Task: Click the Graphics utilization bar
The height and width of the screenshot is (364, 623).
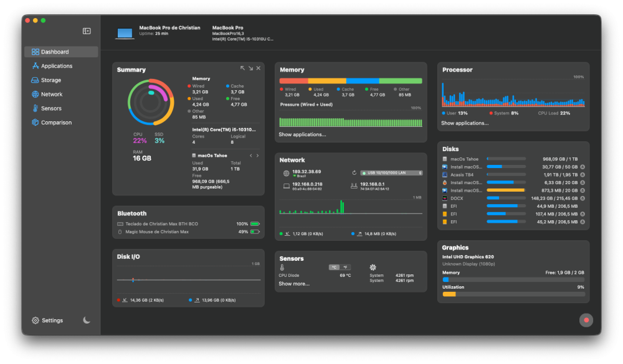Action: coord(513,294)
